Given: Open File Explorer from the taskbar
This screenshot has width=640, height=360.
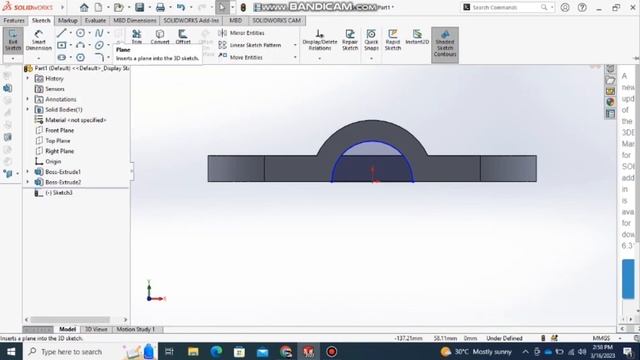Looking at the screenshot, I should point(193,351).
